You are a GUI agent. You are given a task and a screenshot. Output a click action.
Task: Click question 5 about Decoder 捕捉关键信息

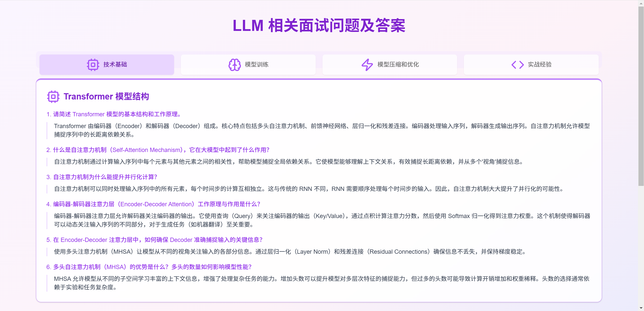coord(154,240)
